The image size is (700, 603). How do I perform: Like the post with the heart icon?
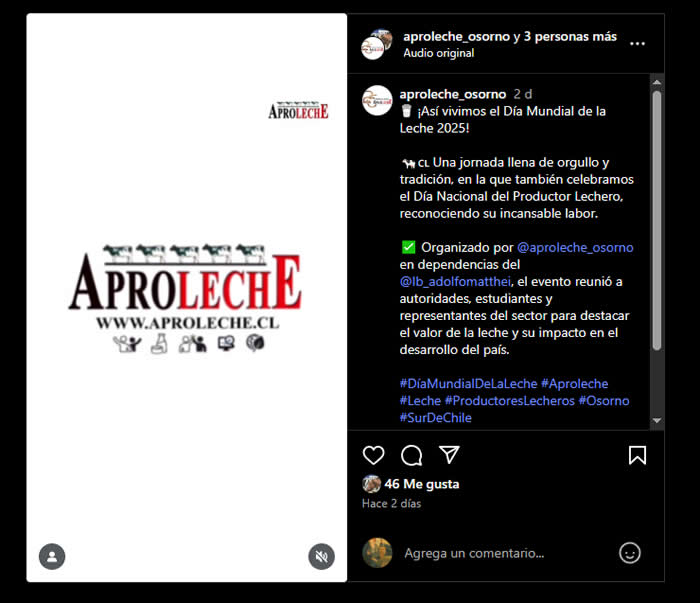pos(374,455)
